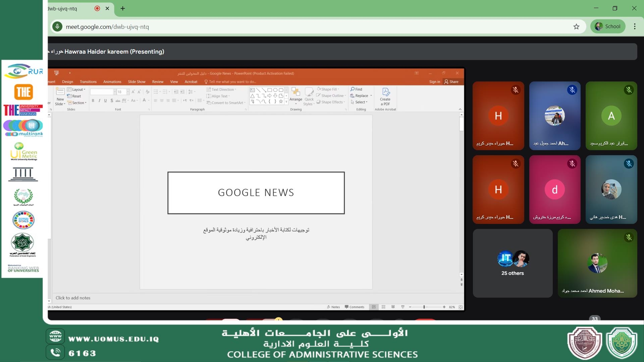This screenshot has width=644, height=362.
Task: Select the star shape in gallery
Action: pos(281,101)
